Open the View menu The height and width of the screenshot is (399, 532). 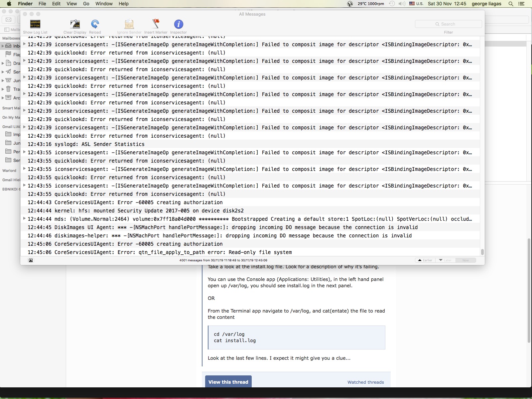71,4
